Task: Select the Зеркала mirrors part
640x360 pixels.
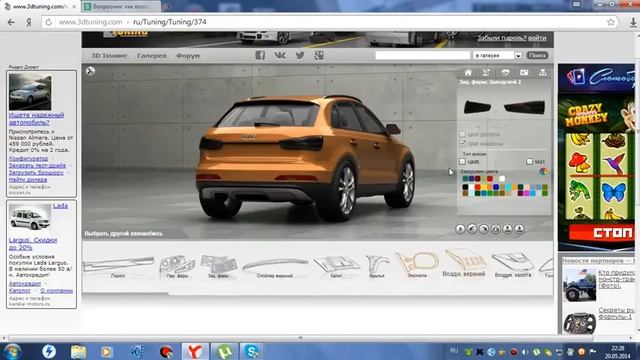Action: [417, 264]
